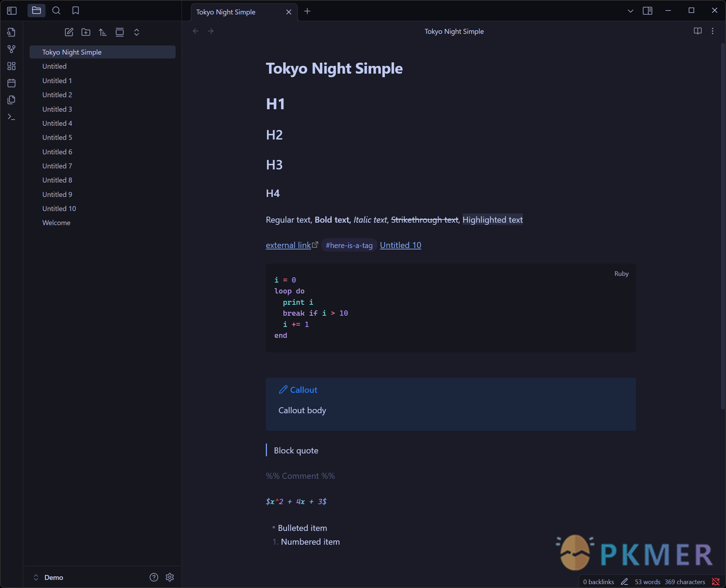Open the Untitled 9 note
This screenshot has height=588, width=726.
pos(103,194)
